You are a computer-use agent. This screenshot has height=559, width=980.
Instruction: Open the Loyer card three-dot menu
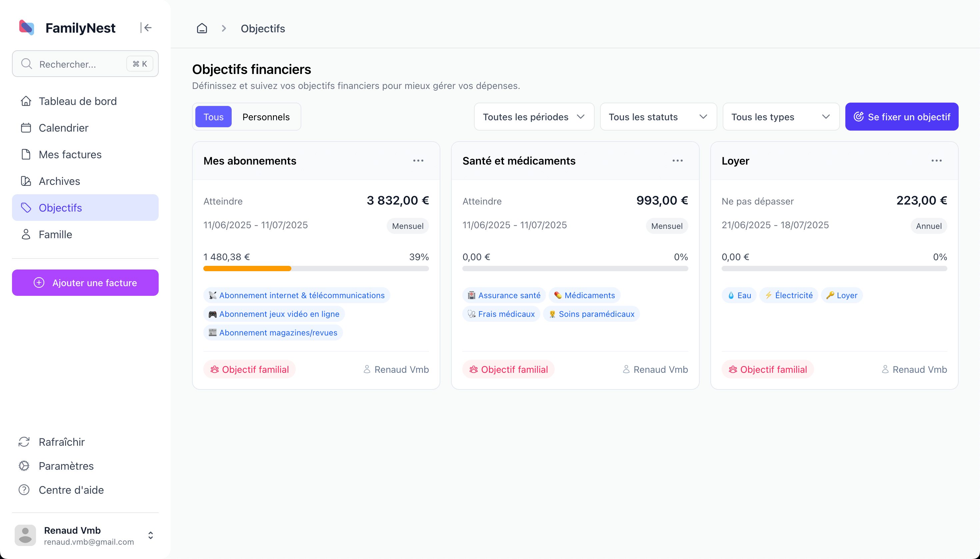(x=936, y=161)
